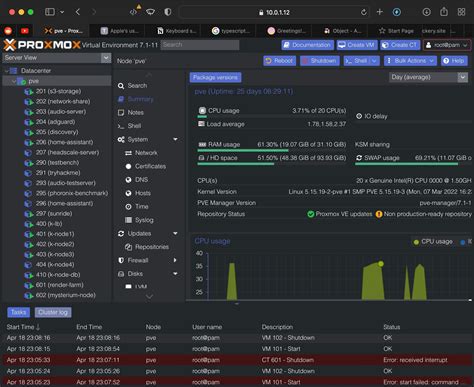Open the Day (average) timeframe dropdown
474x387 pixels.
click(x=428, y=77)
